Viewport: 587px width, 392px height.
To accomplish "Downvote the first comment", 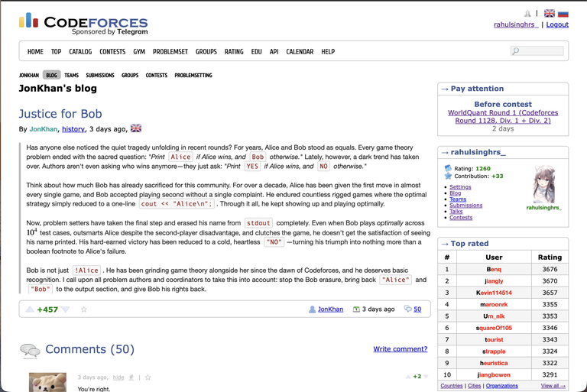I will pos(426,377).
